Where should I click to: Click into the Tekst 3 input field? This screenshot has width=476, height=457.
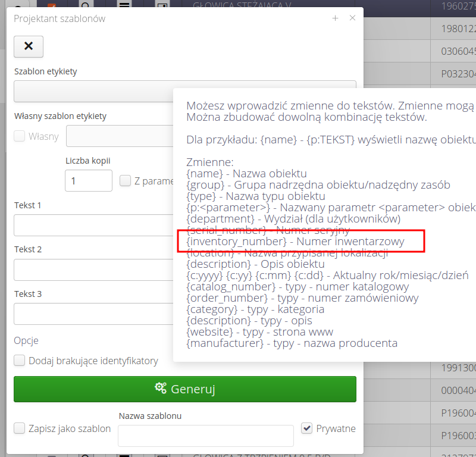coord(93,314)
